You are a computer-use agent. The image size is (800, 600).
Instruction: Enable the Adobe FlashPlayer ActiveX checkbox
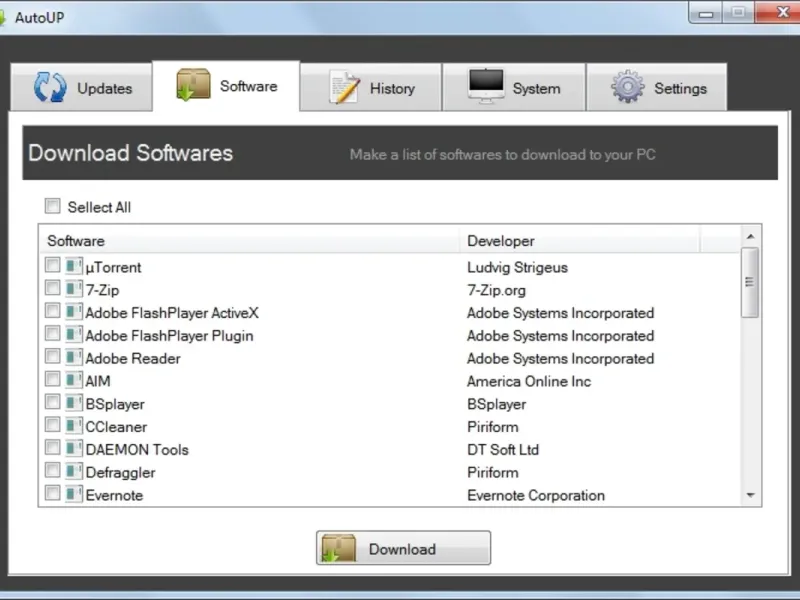tap(52, 310)
